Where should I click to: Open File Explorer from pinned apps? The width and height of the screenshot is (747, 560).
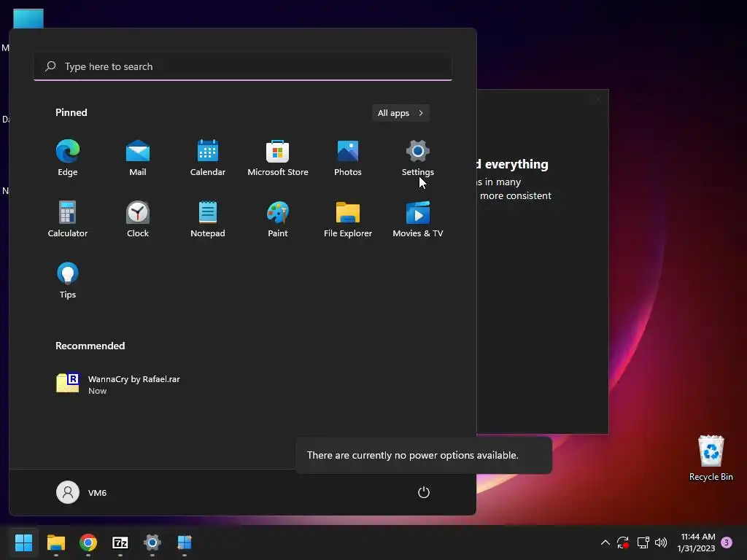click(x=348, y=219)
